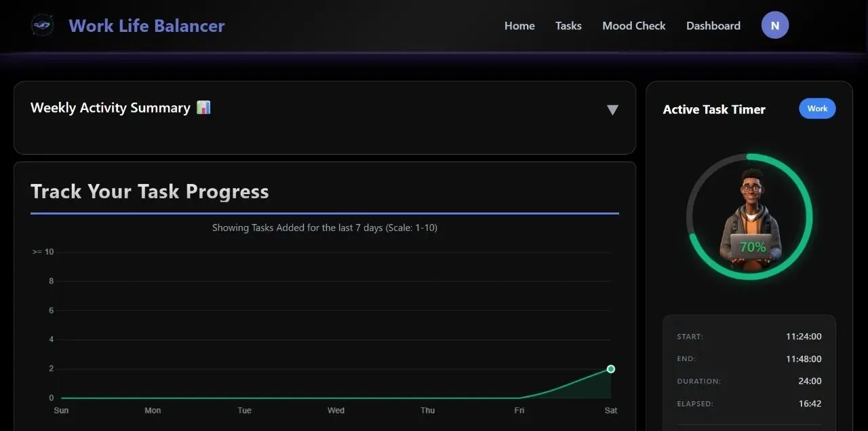Click the bar chart emoji icon
This screenshot has height=431, width=868.
point(203,107)
